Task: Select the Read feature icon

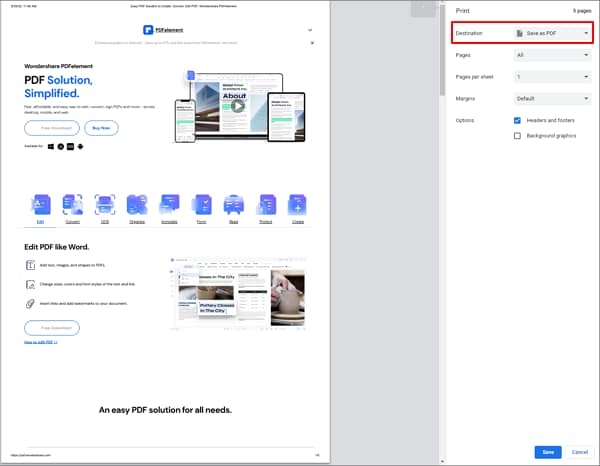Action: point(234,205)
